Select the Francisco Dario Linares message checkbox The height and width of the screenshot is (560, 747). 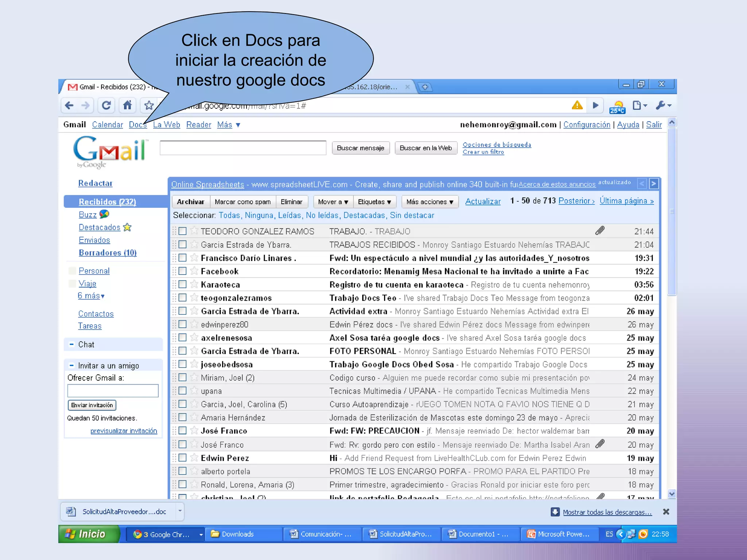point(183,257)
